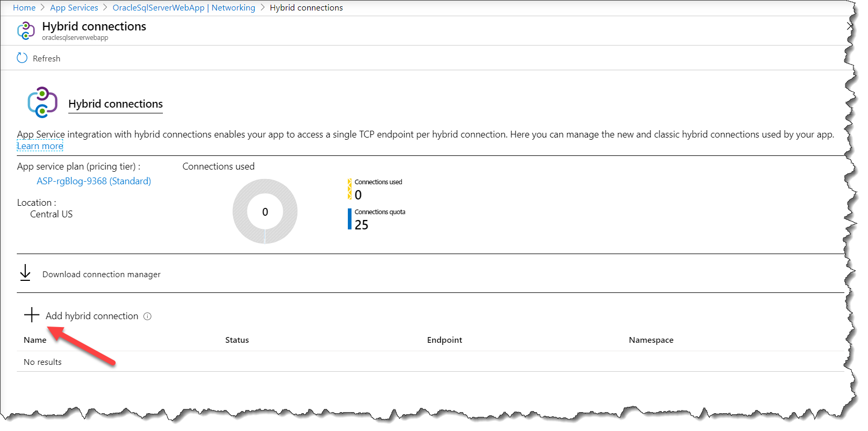Click the small Hybrid connections blade icon
This screenshot has height=431, width=868.
[x=26, y=31]
